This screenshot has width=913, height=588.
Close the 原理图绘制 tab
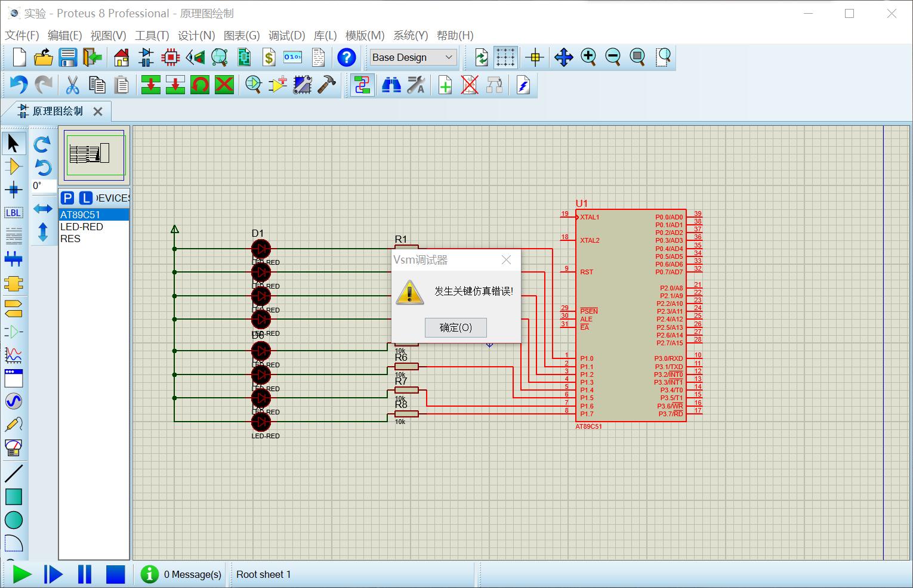pyautogui.click(x=98, y=112)
